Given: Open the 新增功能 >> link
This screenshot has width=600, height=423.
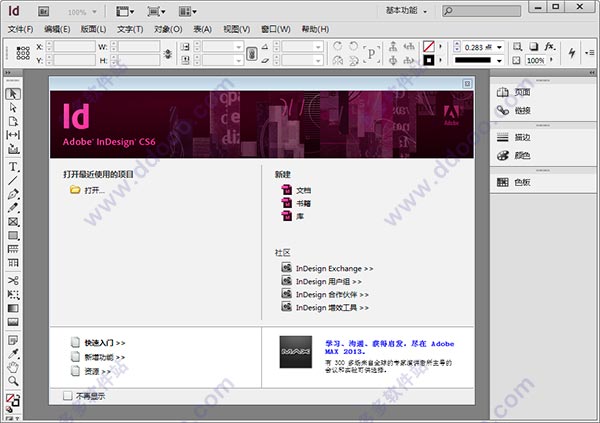Looking at the screenshot, I should click(x=98, y=357).
